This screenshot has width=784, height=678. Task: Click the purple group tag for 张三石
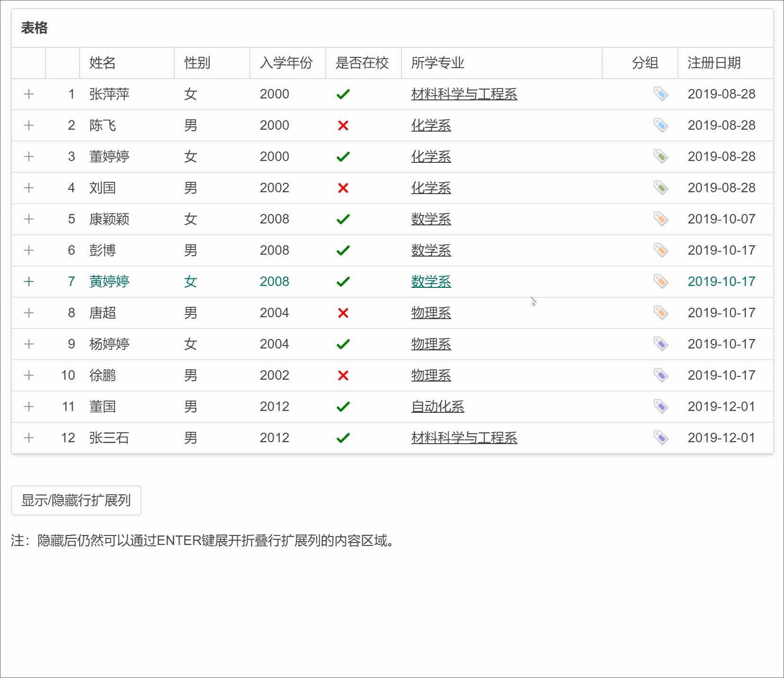click(x=661, y=438)
